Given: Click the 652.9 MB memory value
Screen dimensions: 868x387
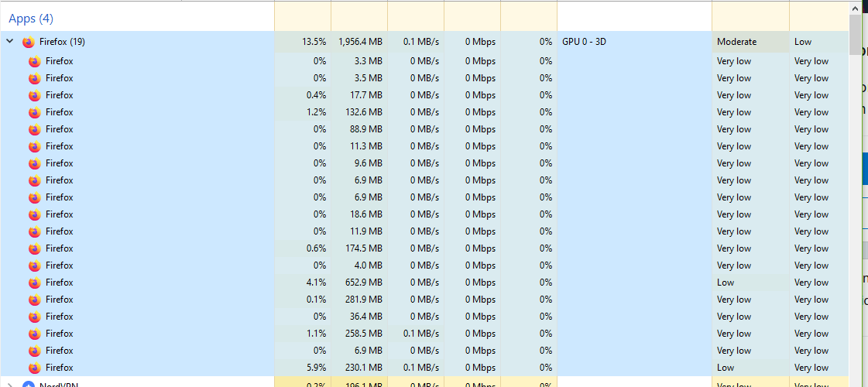Looking at the screenshot, I should [364, 283].
